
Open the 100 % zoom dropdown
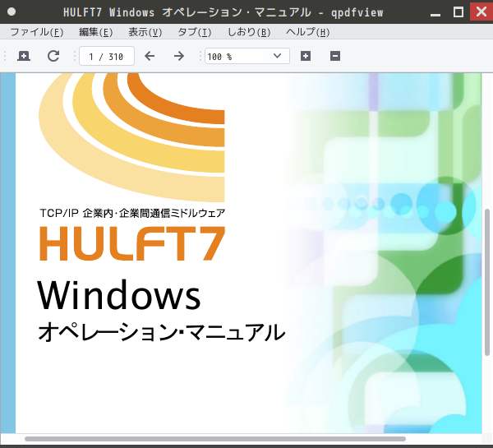(247, 56)
